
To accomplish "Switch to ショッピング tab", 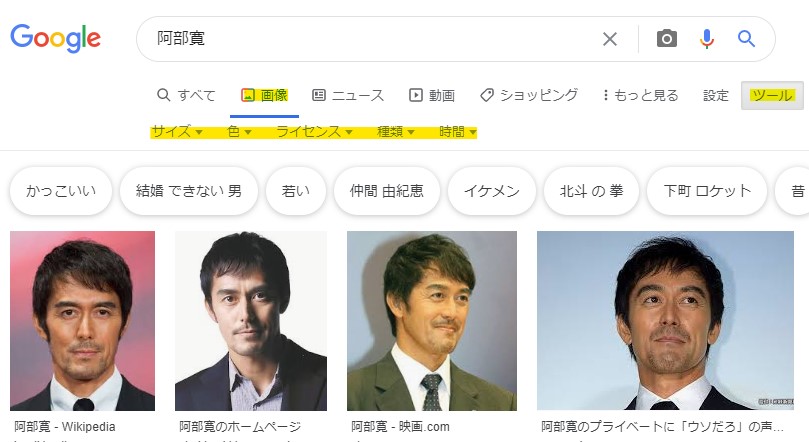I will [529, 96].
